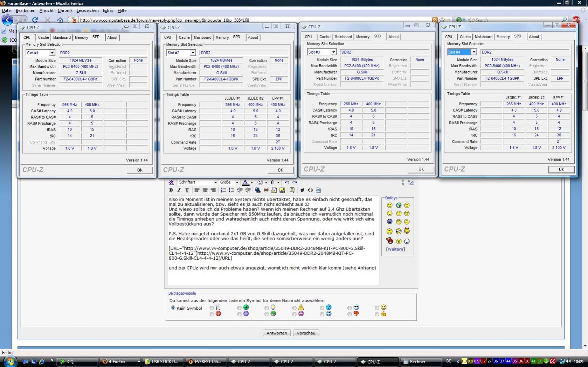Screen dimensions: 588x367
Task: Open the Lesezeichen menu
Action: 88,10
